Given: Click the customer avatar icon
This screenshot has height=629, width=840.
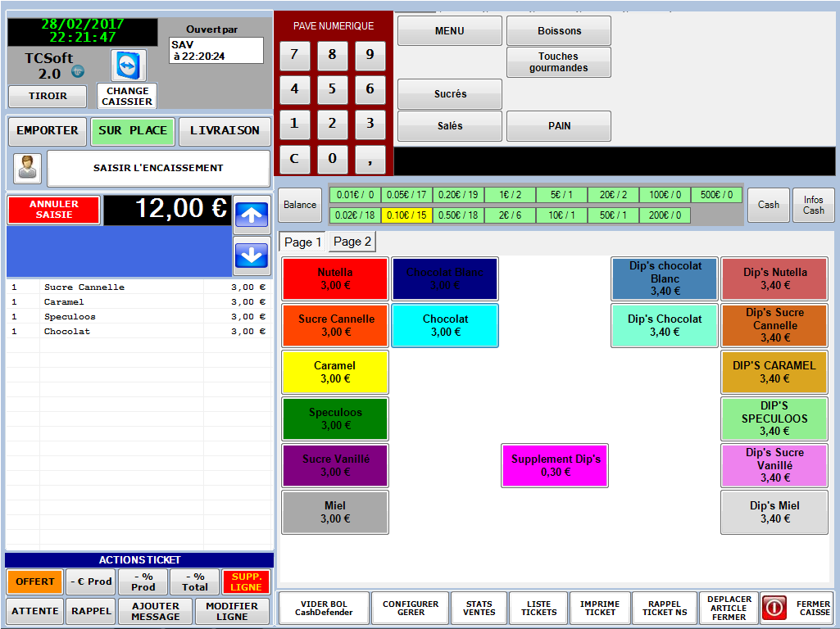Looking at the screenshot, I should tap(27, 168).
